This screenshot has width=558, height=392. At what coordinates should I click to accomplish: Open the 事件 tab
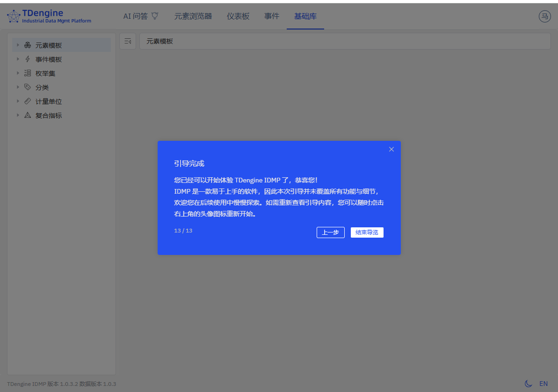coord(271,15)
